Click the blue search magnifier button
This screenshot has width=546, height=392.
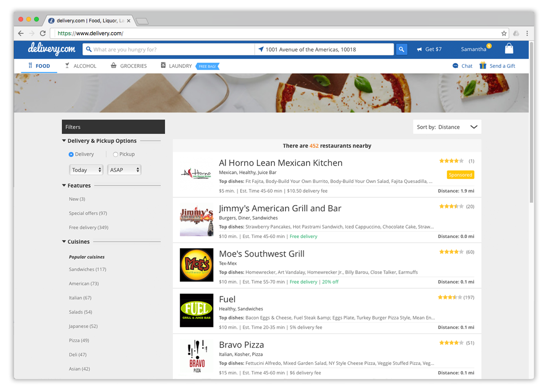pyautogui.click(x=401, y=49)
